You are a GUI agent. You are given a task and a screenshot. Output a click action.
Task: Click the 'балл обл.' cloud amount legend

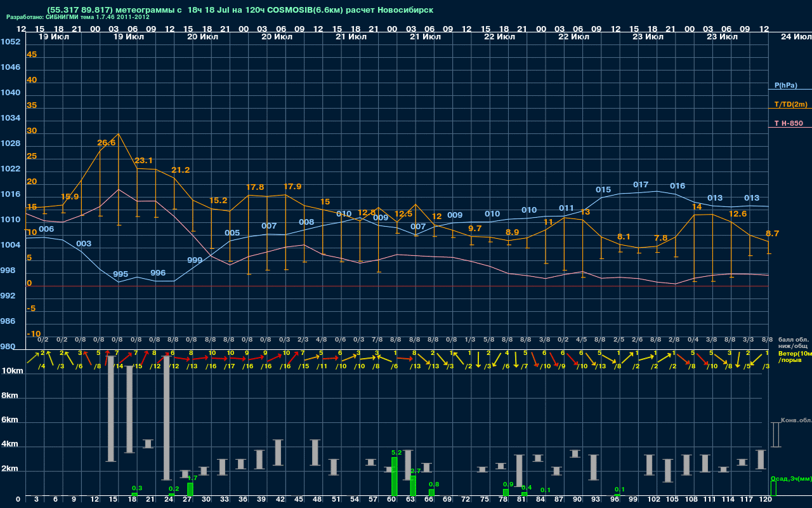point(794,340)
